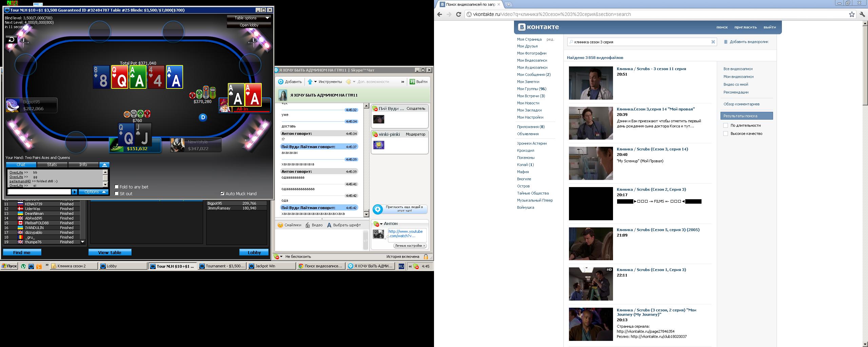Open Мои Сообщения (2) in VK sidebar
Viewport: 868px width, 347px height.
click(x=534, y=75)
